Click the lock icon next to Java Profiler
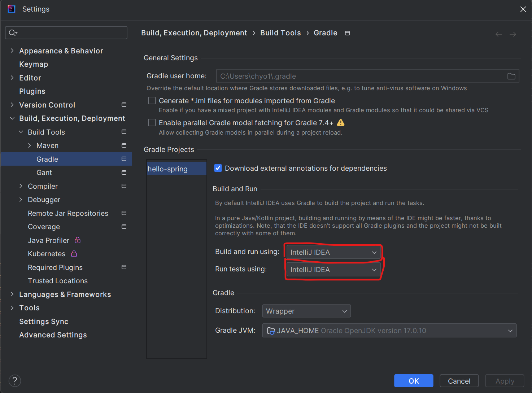532x393 pixels. (x=78, y=240)
